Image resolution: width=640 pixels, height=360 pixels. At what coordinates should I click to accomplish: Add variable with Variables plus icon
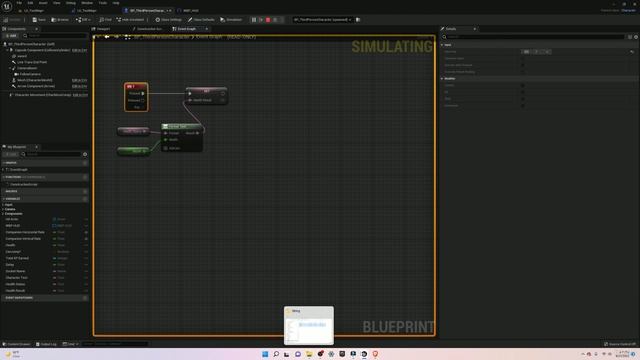85,199
